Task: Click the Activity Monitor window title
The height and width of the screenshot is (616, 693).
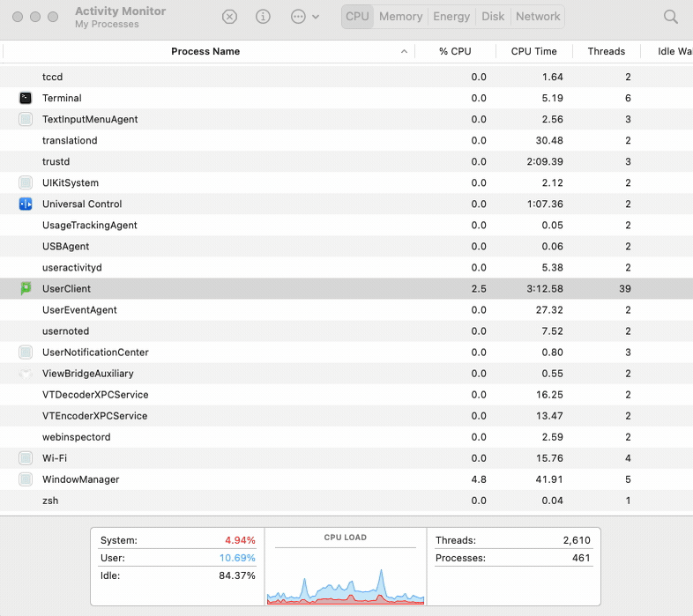Action: pyautogui.click(x=120, y=11)
